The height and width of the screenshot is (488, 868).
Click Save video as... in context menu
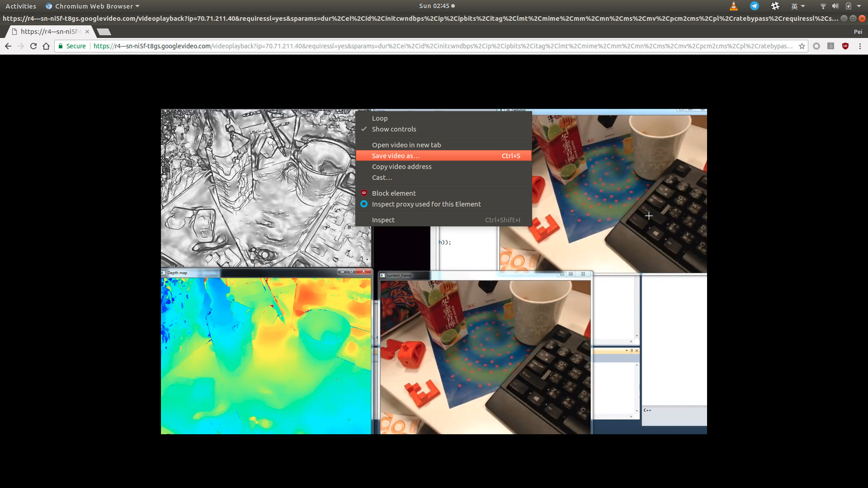[395, 155]
